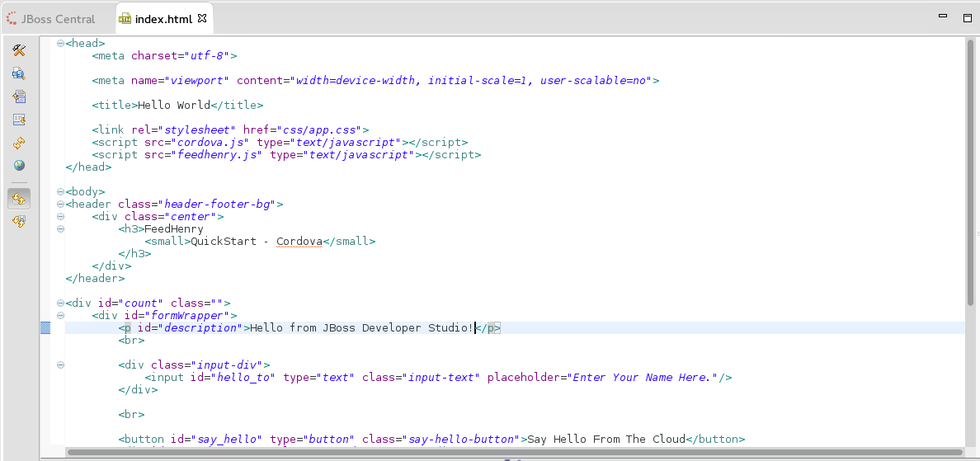Image resolution: width=980 pixels, height=461 pixels.
Task: Click 'width=device-width, initial-scale=1, user-scalable=no' content value
Action: [471, 81]
